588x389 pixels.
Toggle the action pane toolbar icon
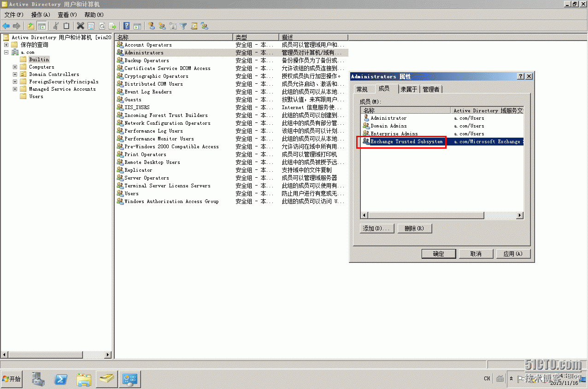137,26
